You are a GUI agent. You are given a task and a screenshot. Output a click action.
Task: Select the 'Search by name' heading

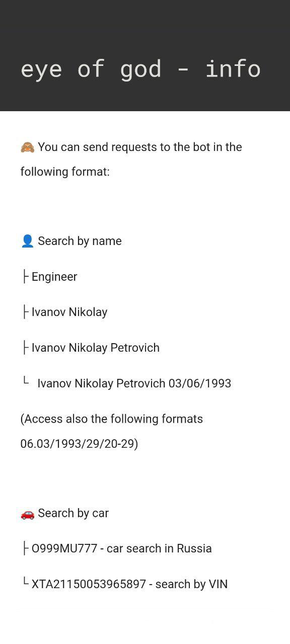[x=80, y=242]
